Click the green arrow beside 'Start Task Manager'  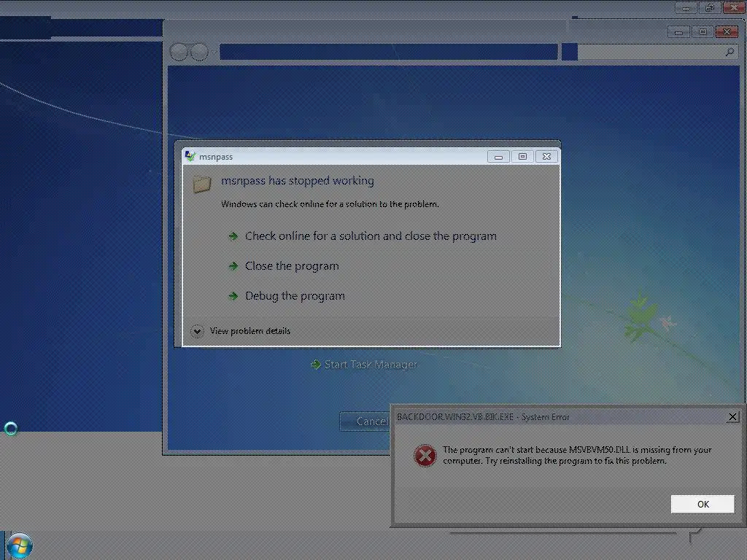point(315,365)
